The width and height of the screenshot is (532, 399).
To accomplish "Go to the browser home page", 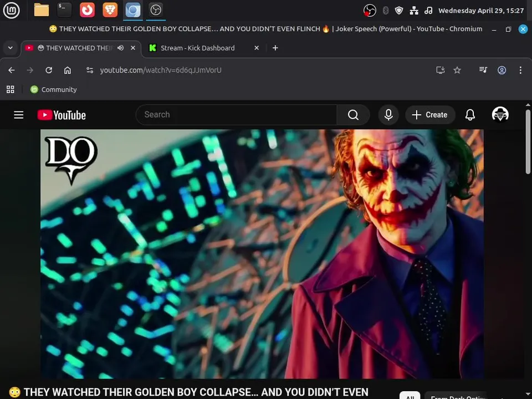I will click(68, 70).
